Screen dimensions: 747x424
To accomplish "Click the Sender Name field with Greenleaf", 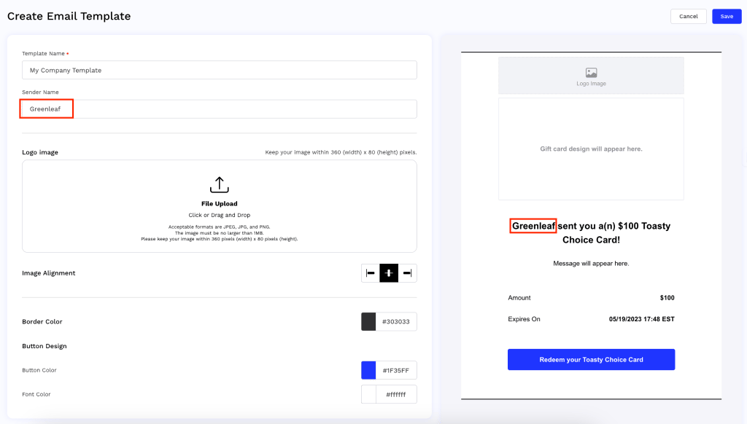I will tap(219, 109).
